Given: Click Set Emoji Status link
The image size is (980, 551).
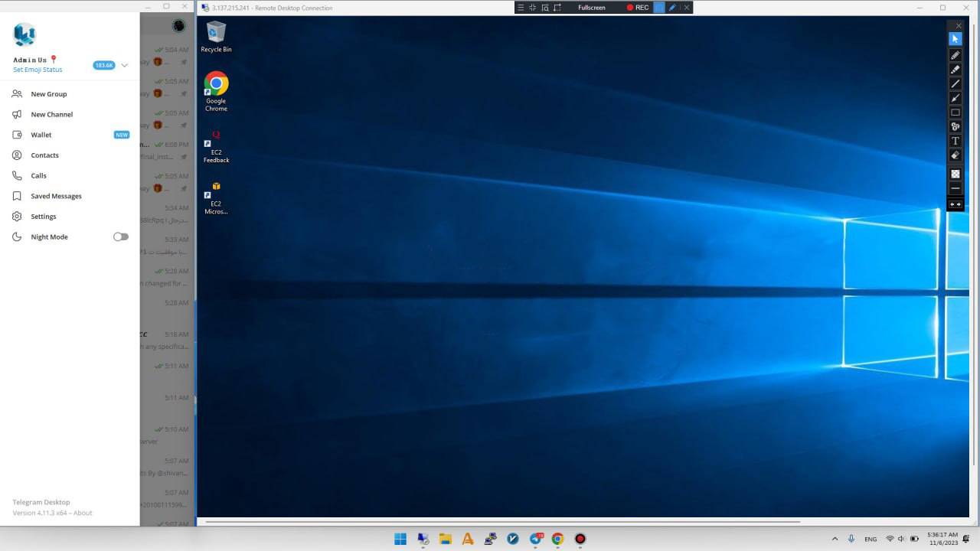Looking at the screenshot, I should point(38,70).
